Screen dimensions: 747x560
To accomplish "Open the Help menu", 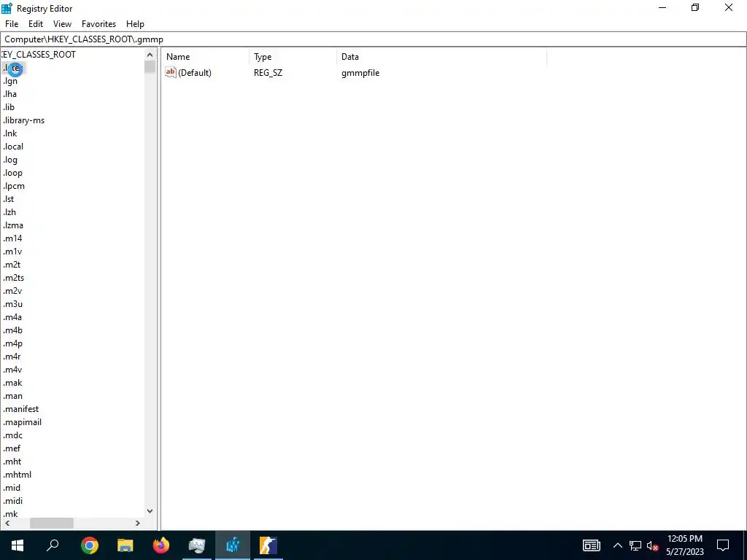I will [x=135, y=24].
